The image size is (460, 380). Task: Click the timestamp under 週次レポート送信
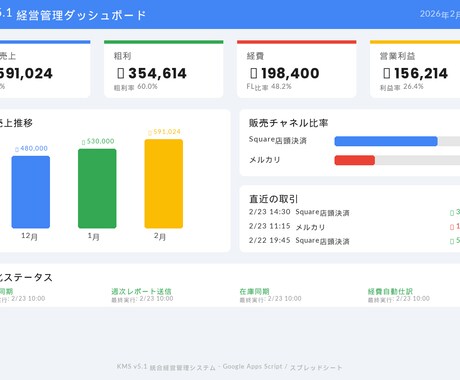(x=142, y=299)
